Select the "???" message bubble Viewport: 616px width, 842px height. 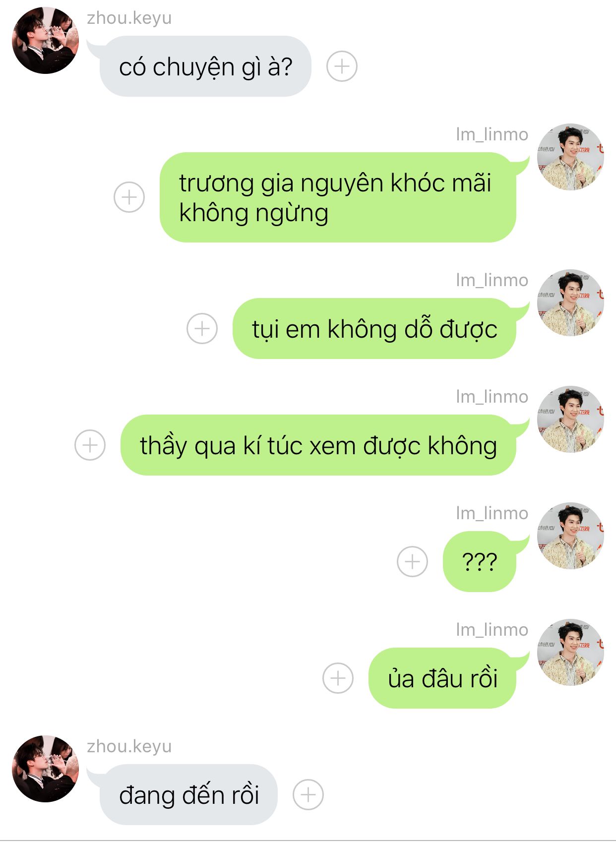click(x=480, y=561)
